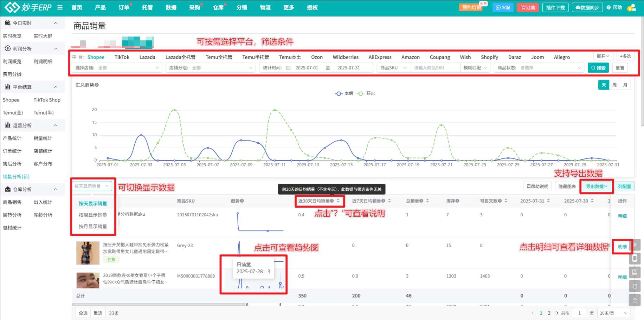This screenshot has height=320, width=644.
Task: Click the scroll-to-top floating arrow icon
Action: point(635,300)
